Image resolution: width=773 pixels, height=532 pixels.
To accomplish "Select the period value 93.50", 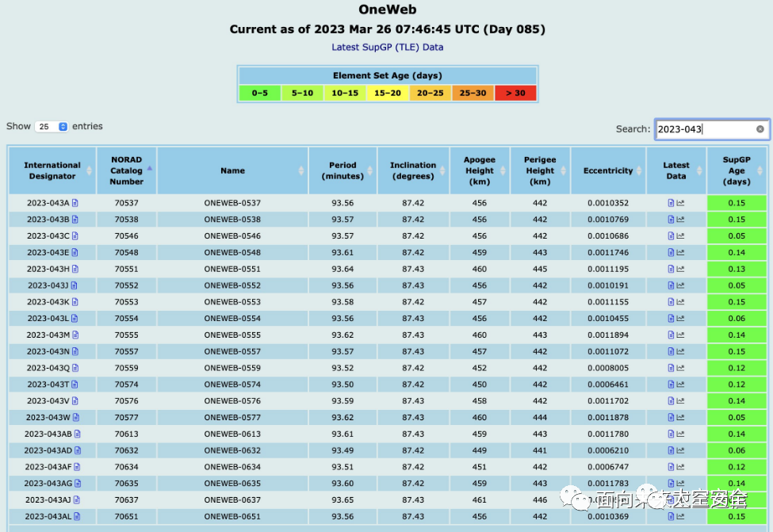I will 342,385.
